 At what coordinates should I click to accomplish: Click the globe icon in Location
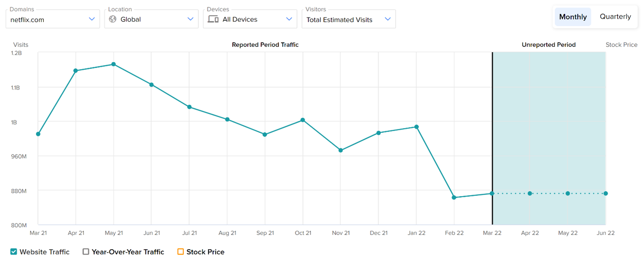click(113, 19)
